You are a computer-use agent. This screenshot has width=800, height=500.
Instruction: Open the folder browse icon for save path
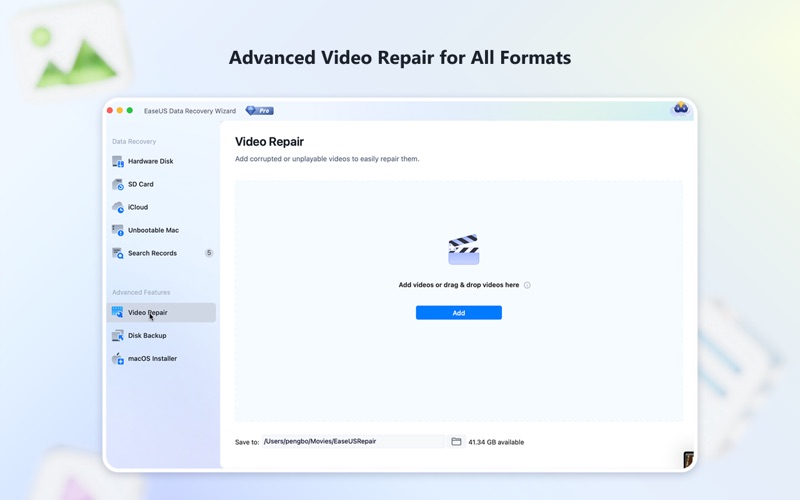point(456,441)
